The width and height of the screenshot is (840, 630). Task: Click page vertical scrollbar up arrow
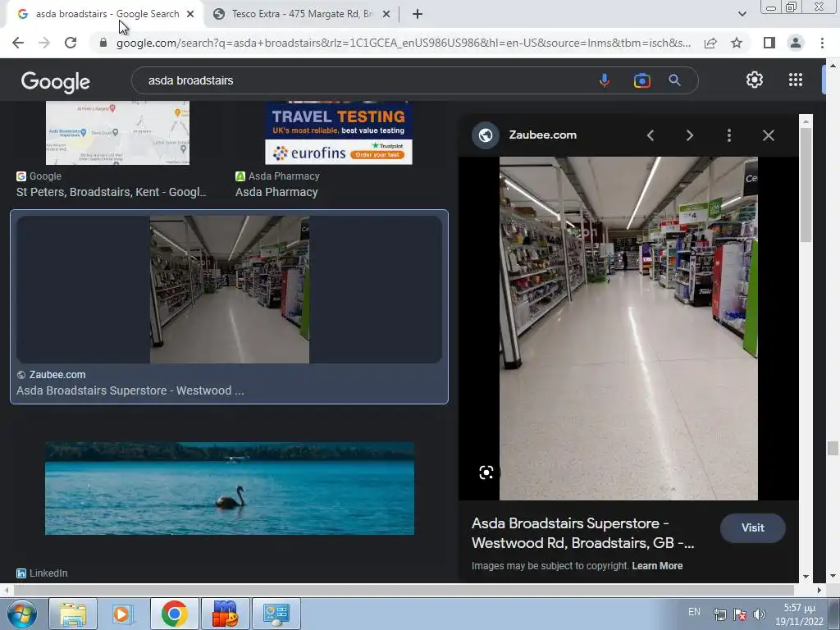832,66
